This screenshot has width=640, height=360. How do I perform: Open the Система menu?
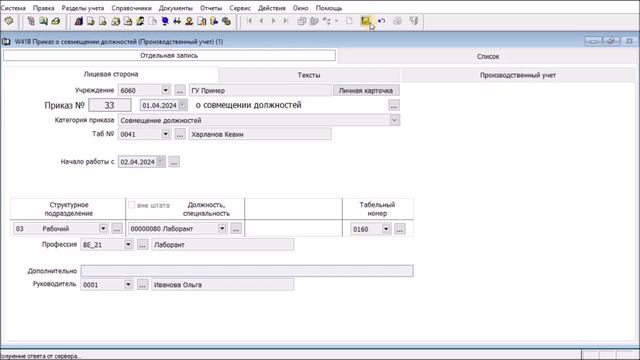[x=13, y=8]
